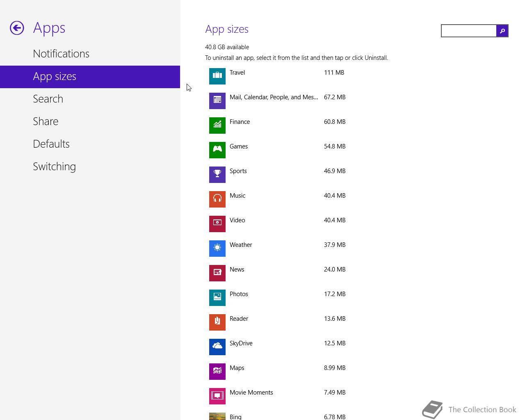The width and height of the screenshot is (525, 420).
Task: Click the 37.9 MB size value
Action: click(x=335, y=245)
